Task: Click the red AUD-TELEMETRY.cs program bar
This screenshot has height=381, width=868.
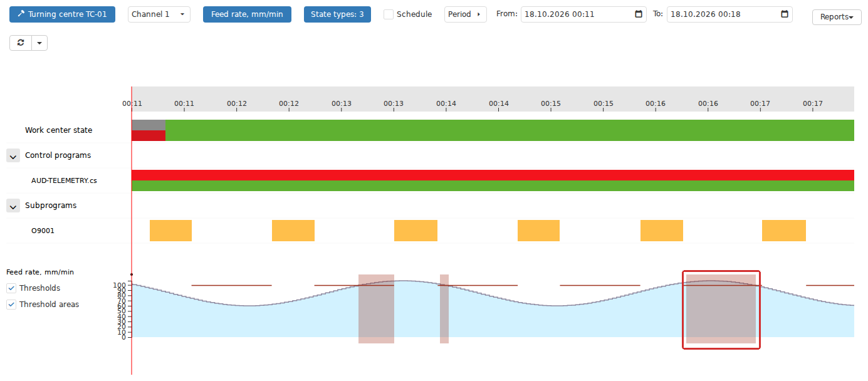Action: point(493,175)
